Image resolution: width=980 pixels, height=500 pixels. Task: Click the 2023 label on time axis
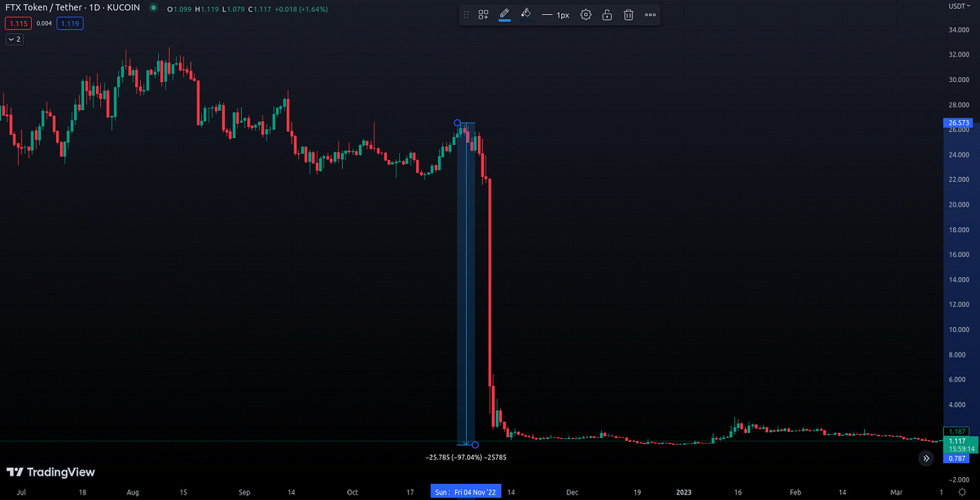coord(685,493)
